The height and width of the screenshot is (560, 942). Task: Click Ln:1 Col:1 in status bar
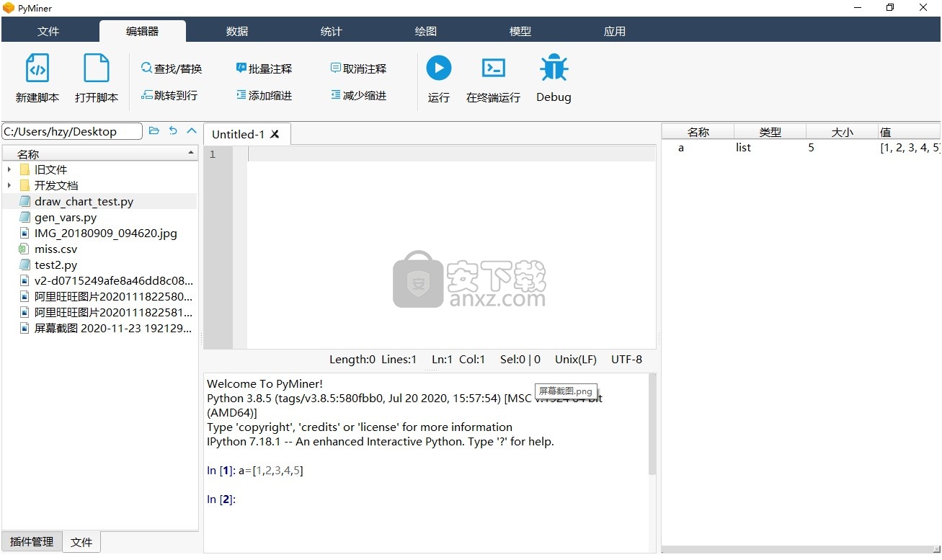coord(458,359)
